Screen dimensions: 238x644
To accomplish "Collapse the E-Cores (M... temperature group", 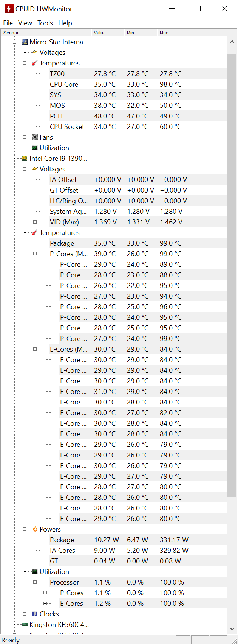I will 35,349.
